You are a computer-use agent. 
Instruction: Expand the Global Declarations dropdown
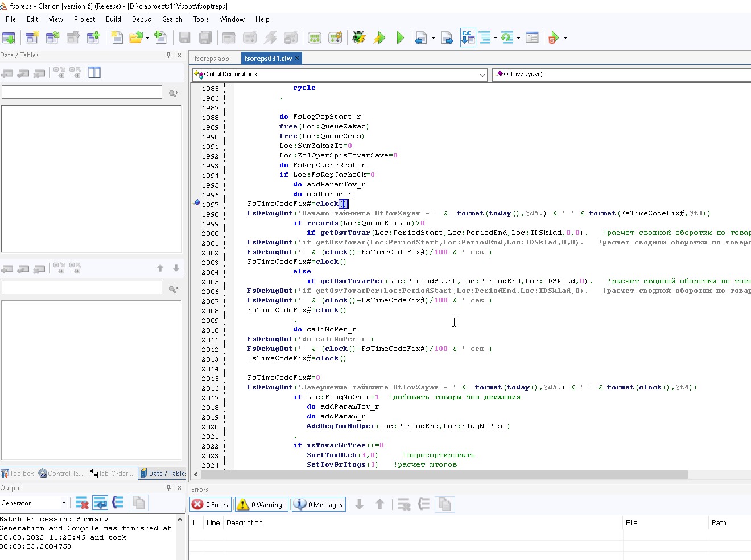[x=482, y=74]
